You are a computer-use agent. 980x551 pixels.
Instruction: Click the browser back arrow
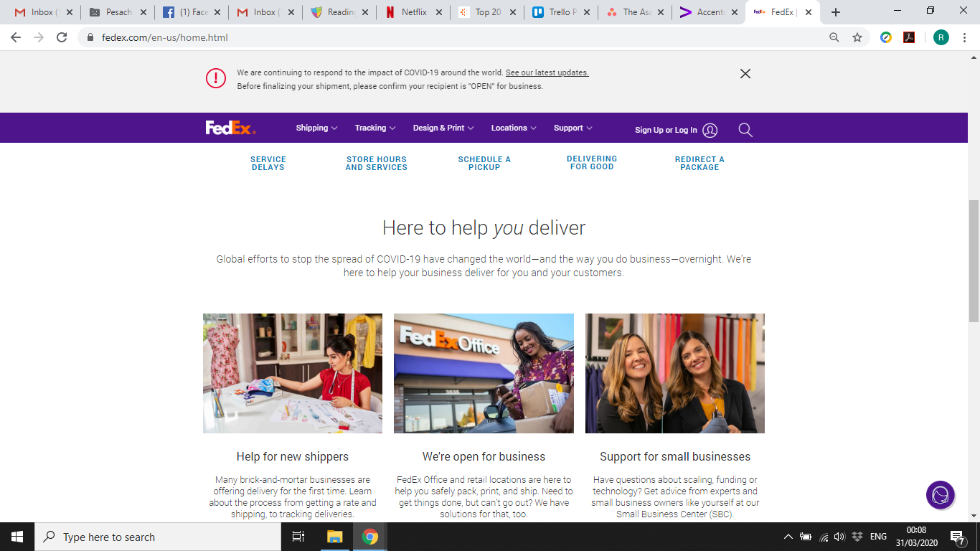[x=16, y=37]
